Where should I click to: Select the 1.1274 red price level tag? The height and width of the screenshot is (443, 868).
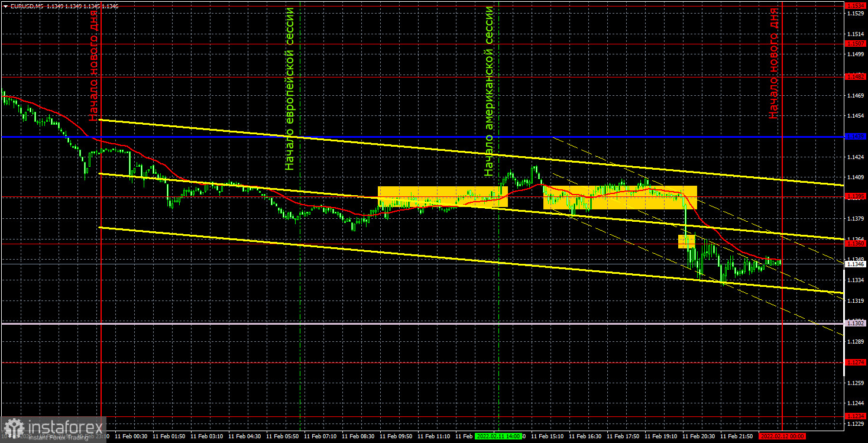856,362
